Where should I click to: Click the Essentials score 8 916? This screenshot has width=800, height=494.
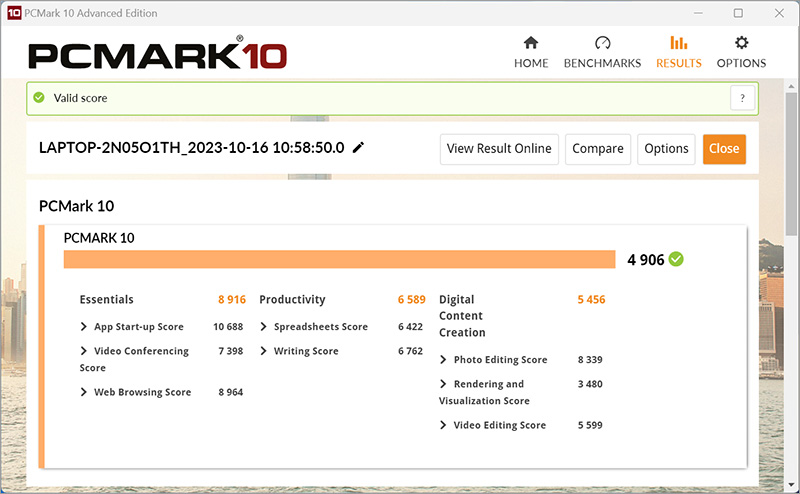[x=232, y=300]
